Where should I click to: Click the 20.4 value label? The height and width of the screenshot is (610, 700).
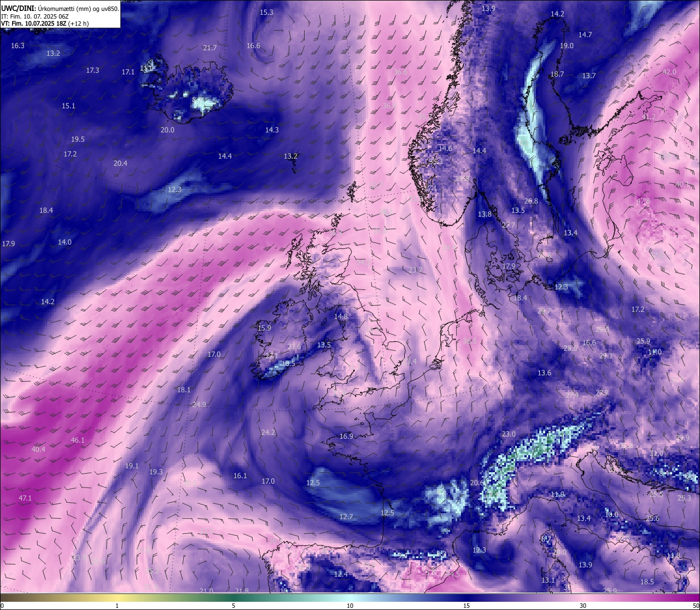(x=120, y=164)
